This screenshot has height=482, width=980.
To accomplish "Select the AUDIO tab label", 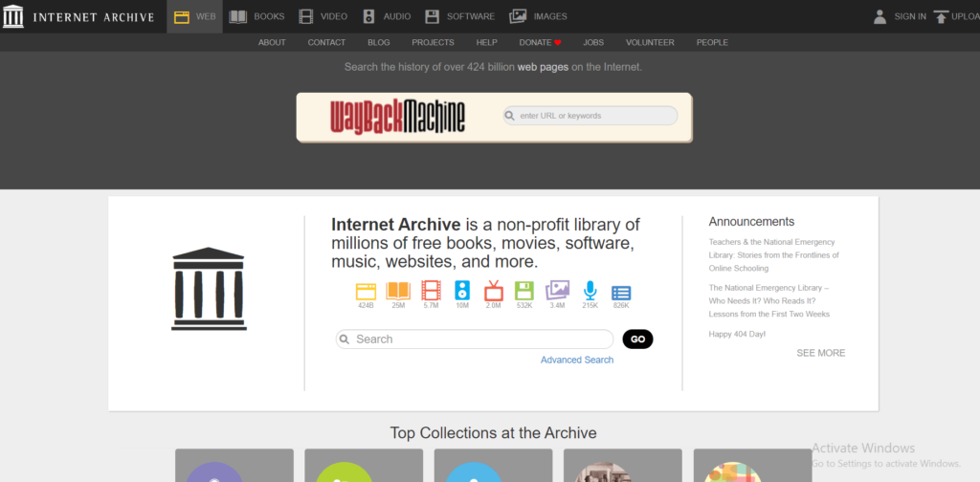I will 397,17.
